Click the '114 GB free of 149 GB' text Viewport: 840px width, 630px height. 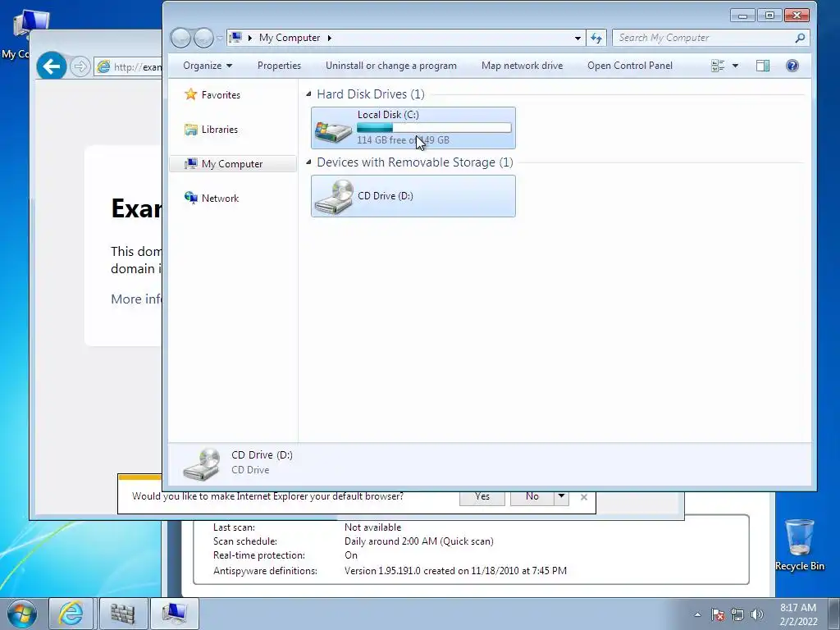click(x=404, y=140)
